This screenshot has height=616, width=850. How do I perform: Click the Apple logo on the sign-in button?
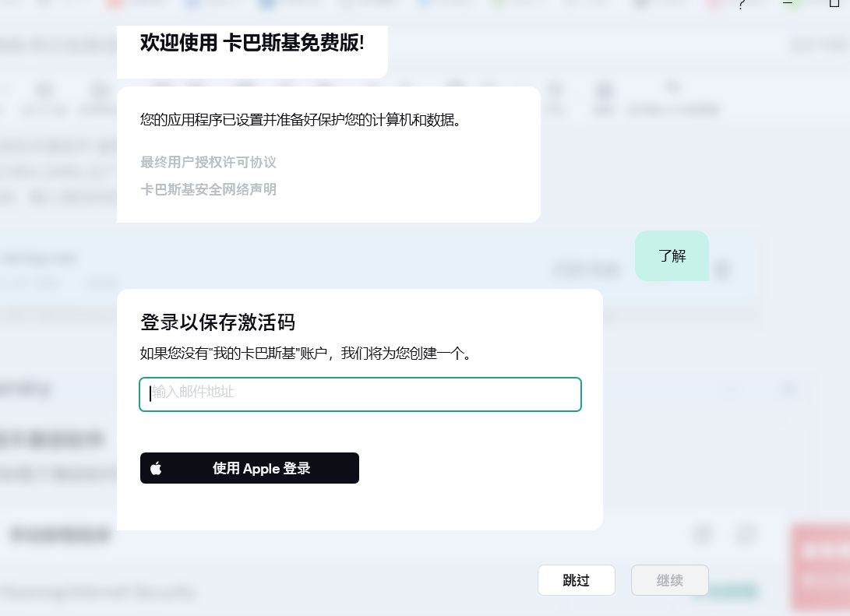click(155, 468)
